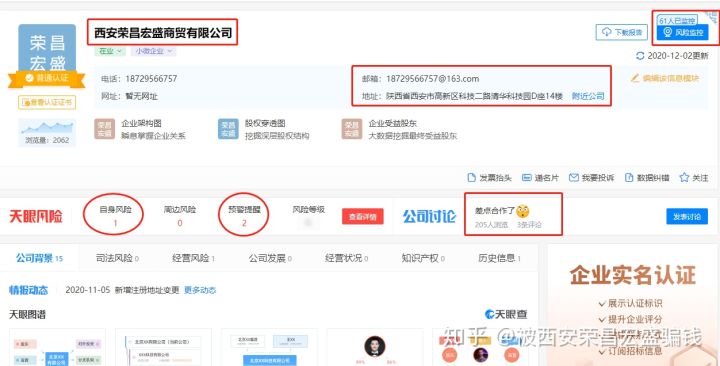The width and height of the screenshot is (720, 366).
Task: Click email 18729566757@163.com
Action: 432,79
